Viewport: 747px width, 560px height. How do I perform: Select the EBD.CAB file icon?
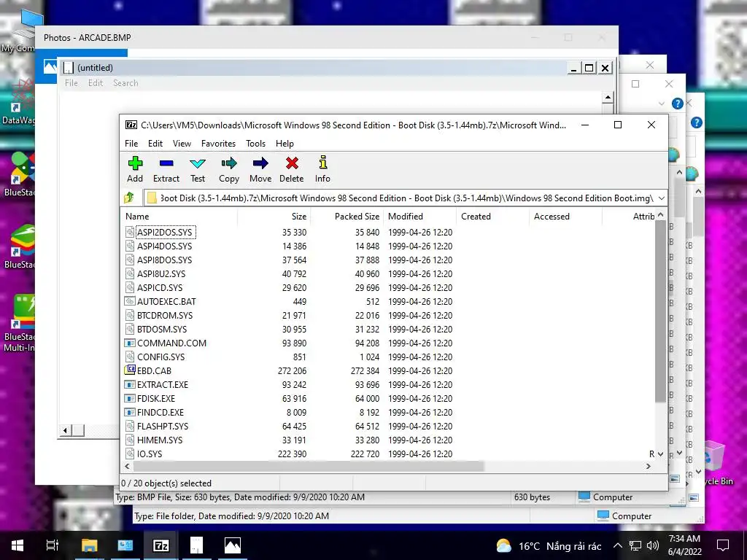coord(130,370)
